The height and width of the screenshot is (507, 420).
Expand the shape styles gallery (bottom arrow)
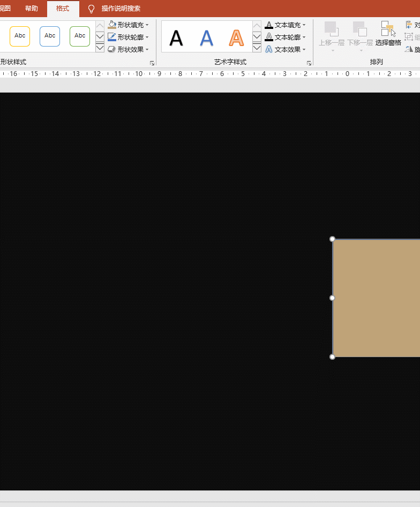[100, 48]
